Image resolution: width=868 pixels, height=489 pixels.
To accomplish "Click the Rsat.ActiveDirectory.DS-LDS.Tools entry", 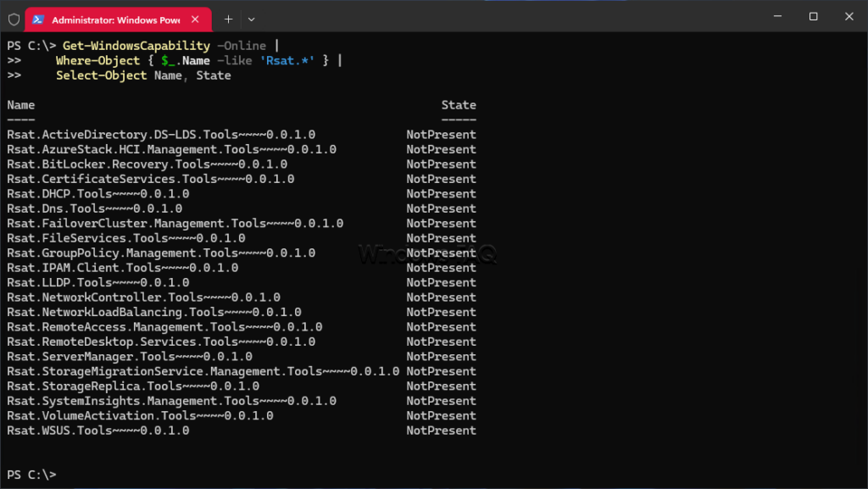I will (161, 135).
